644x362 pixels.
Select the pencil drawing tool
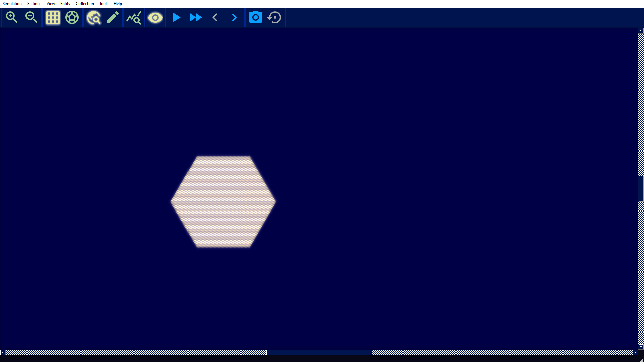click(x=113, y=17)
